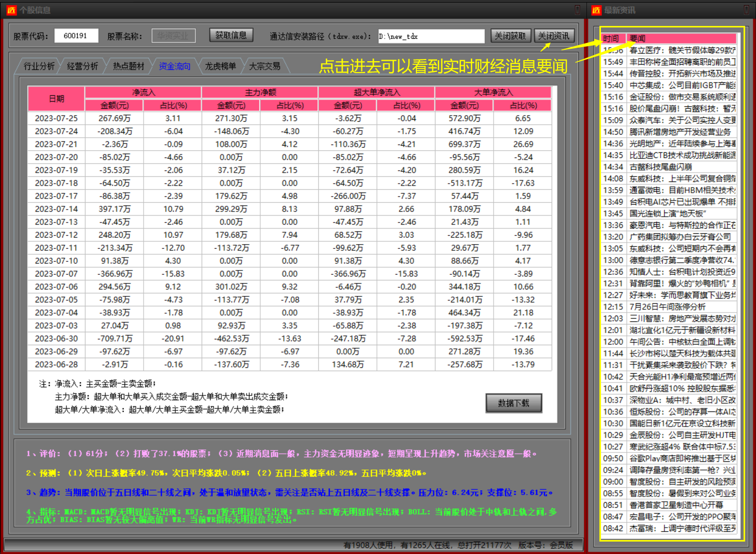Click the cell showing -709.71万

coord(115,338)
